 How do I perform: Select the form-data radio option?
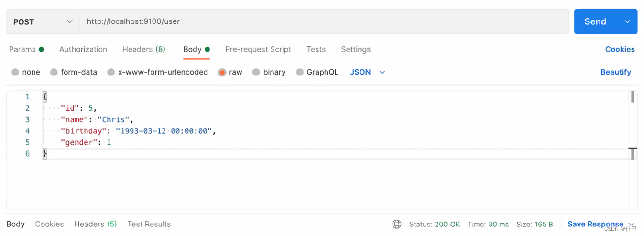[54, 72]
